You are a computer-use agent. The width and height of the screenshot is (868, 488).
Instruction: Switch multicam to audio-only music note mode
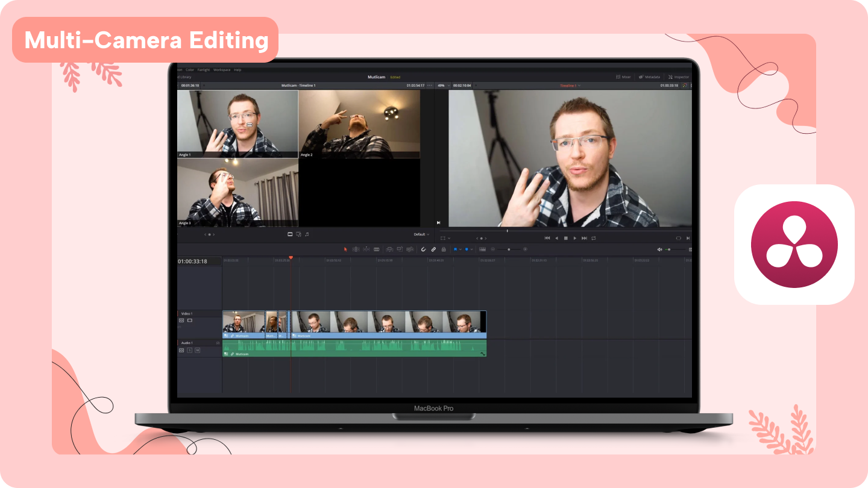(x=307, y=234)
